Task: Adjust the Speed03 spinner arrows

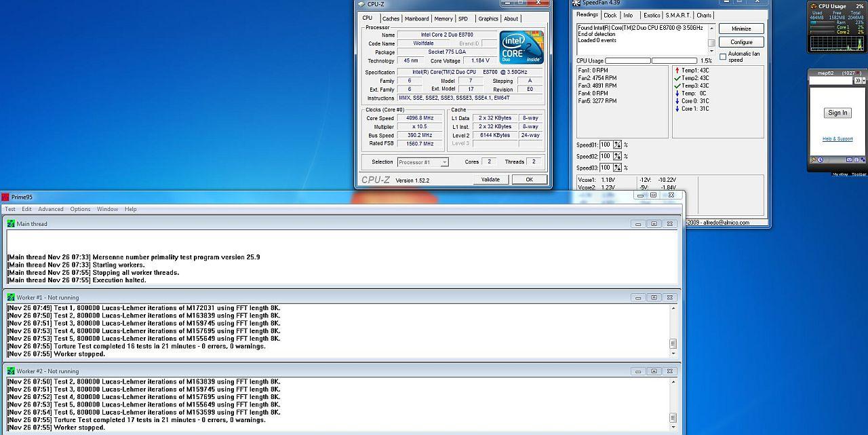Action: [x=618, y=168]
